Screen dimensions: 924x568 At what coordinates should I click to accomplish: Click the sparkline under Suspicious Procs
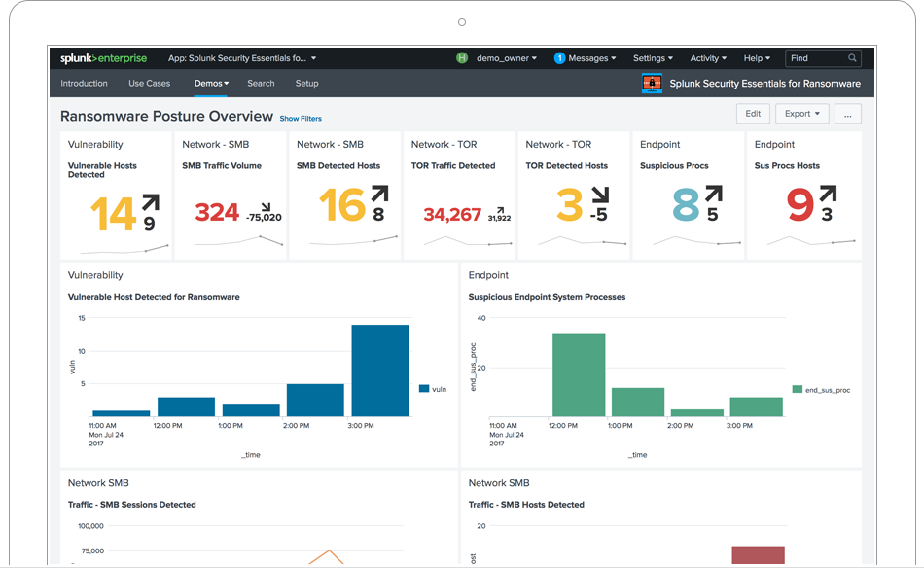pos(696,241)
